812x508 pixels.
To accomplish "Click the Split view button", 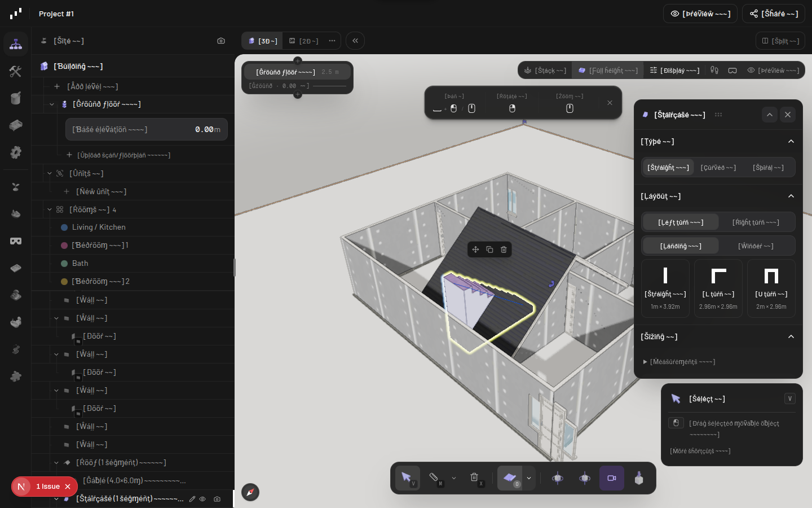I will (x=780, y=41).
